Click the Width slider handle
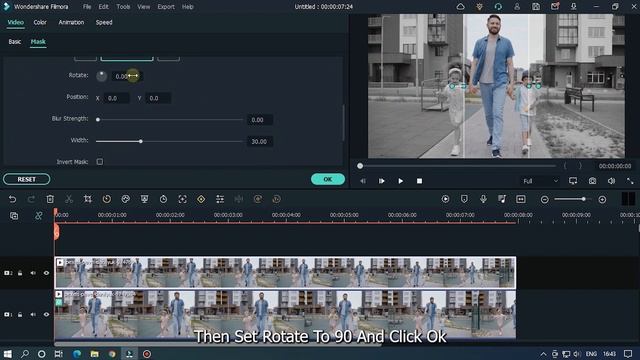The image size is (640, 360). 141,141
